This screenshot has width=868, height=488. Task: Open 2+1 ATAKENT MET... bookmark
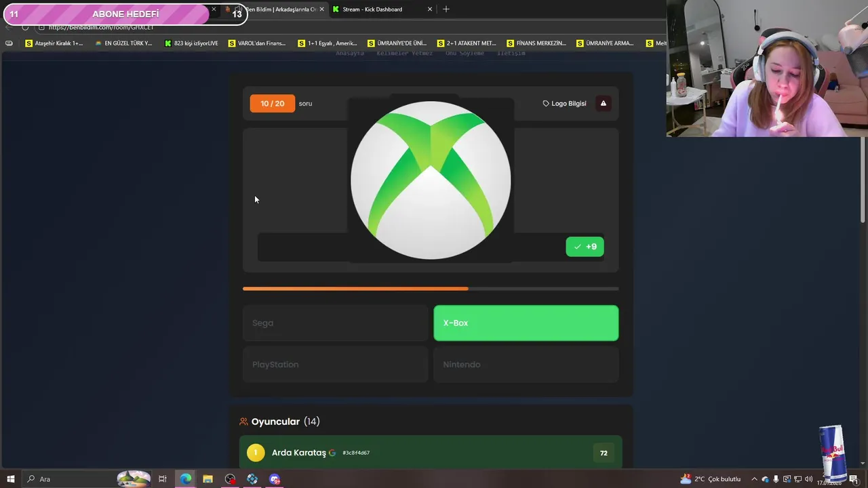pos(467,43)
